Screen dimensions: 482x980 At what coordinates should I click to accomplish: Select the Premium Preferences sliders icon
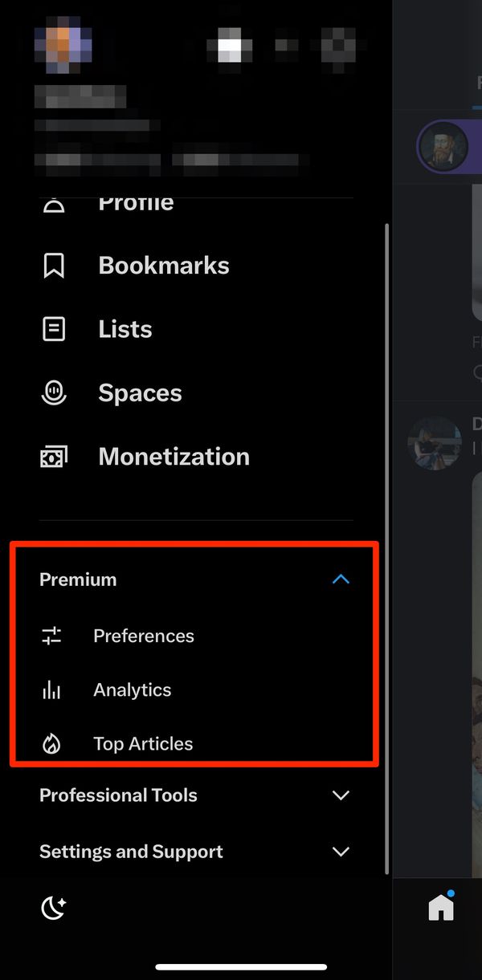click(51, 635)
